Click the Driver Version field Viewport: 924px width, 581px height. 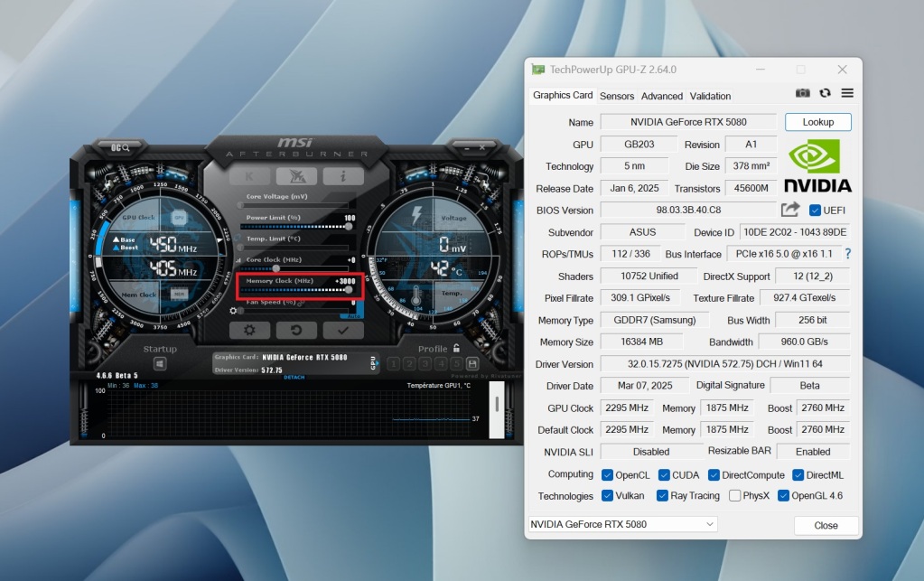[724, 363]
